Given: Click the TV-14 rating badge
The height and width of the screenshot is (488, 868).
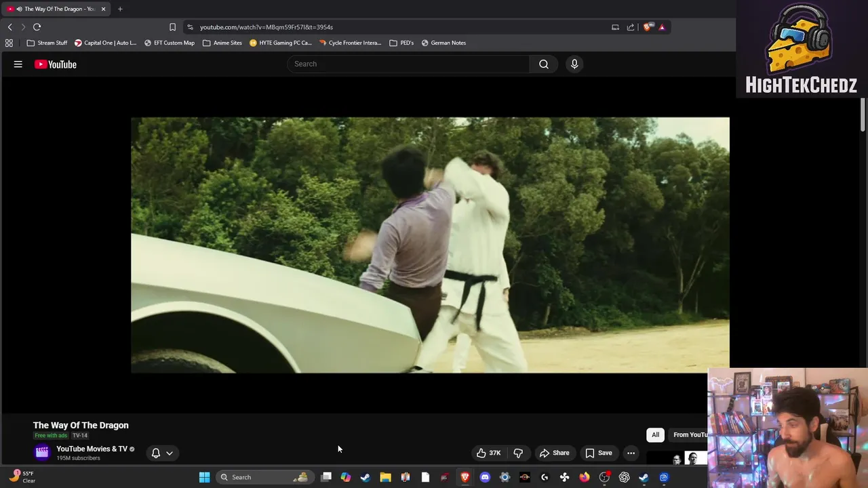Looking at the screenshot, I should [x=80, y=435].
